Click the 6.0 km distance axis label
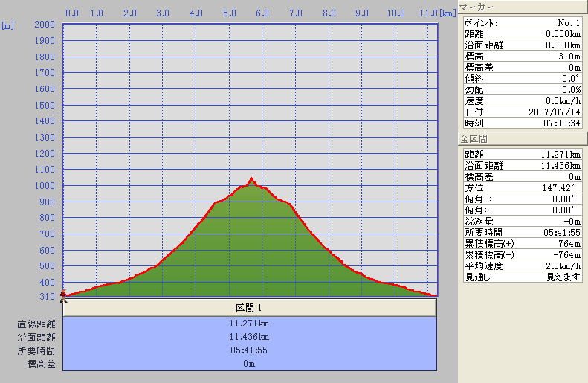This screenshot has width=588, height=383. (262, 13)
